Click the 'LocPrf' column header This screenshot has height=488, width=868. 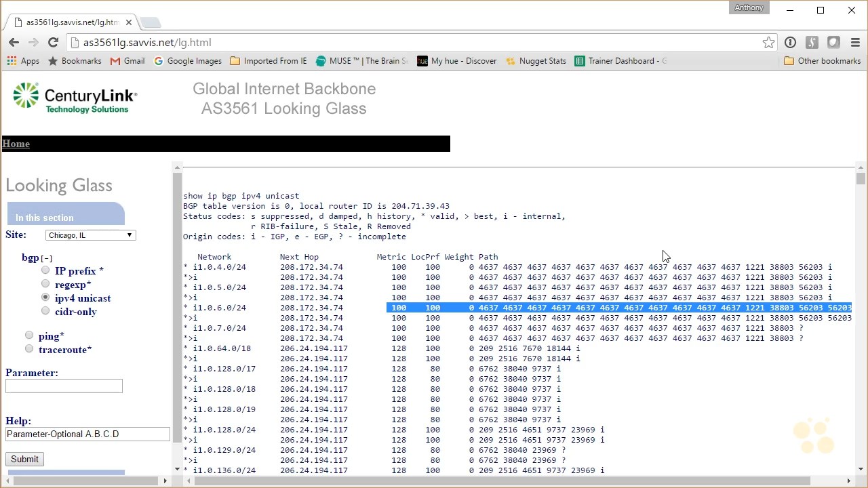pos(425,257)
